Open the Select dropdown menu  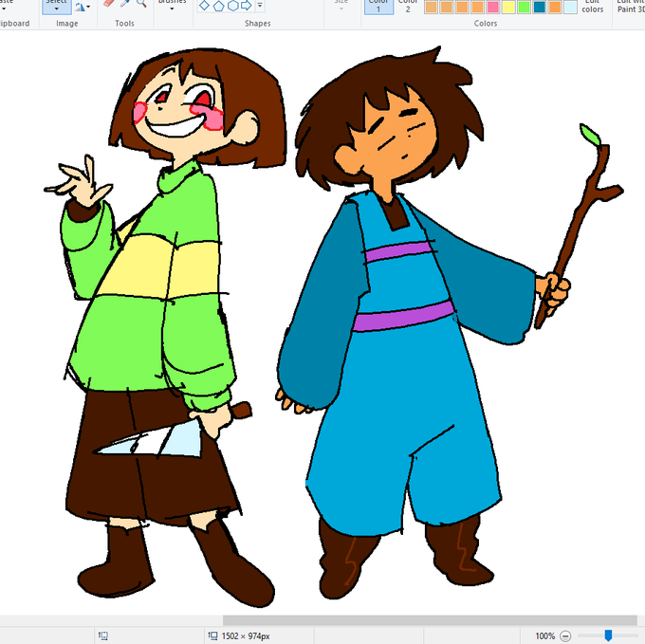pos(56,7)
